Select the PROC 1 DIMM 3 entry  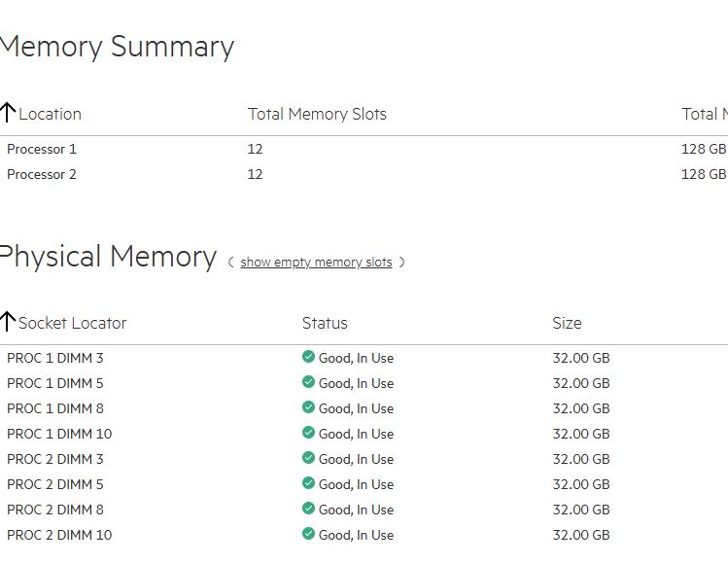(54, 358)
